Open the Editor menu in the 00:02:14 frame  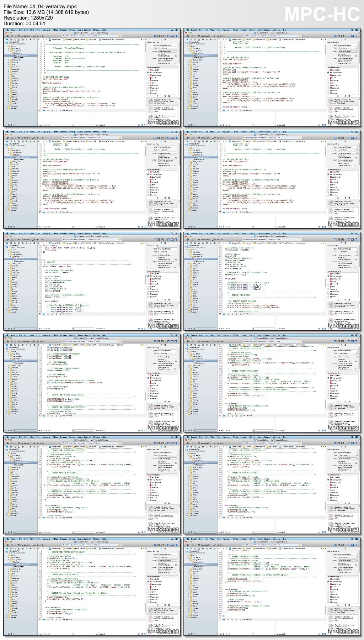coord(235,234)
